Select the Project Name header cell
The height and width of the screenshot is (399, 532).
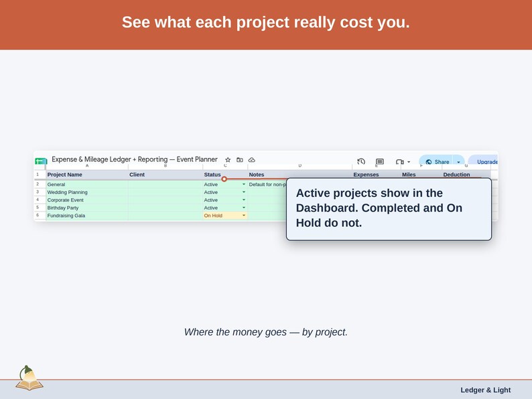coord(87,175)
